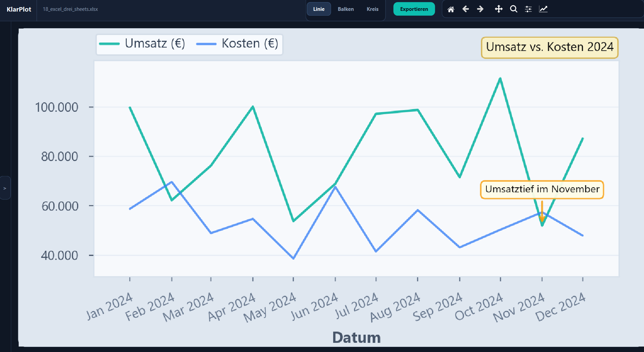Click the Nov 2024 axis tick label

(518, 307)
